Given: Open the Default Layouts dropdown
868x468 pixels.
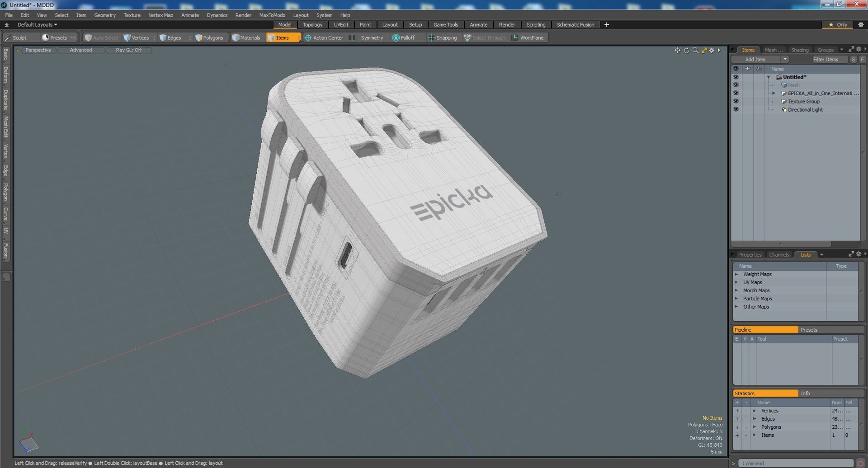Looking at the screenshot, I should click(x=37, y=25).
